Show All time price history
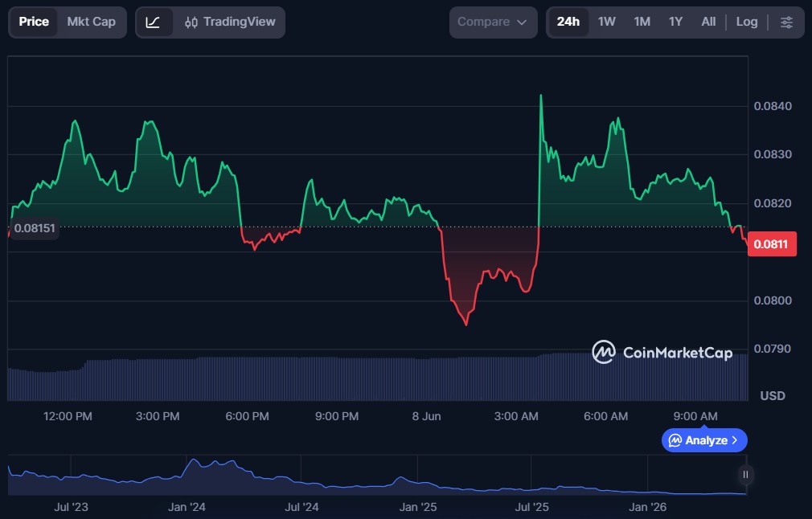 [708, 22]
